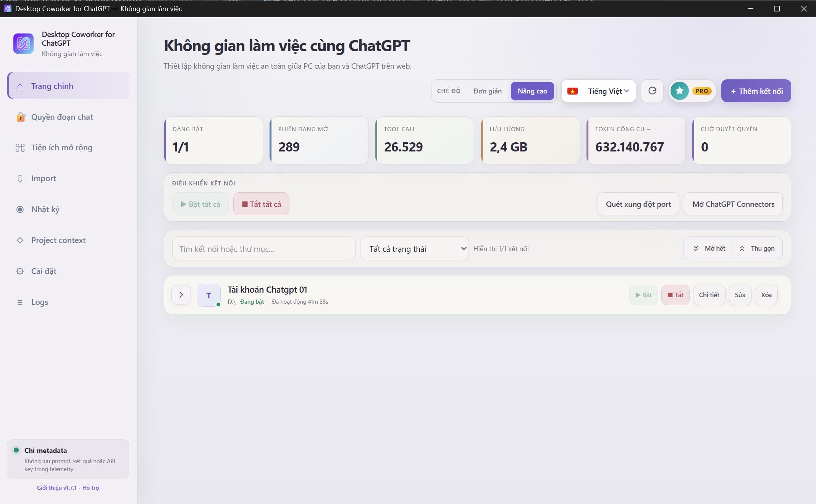Screen dimensions: 816x504
Task: Click Tắt on Tài khoản Chatgpt 01 row
Action: (x=675, y=295)
